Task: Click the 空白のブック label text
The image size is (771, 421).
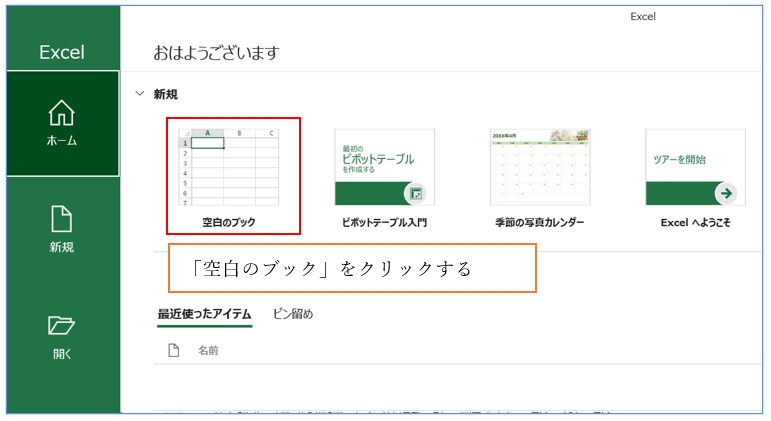Action: (228, 222)
